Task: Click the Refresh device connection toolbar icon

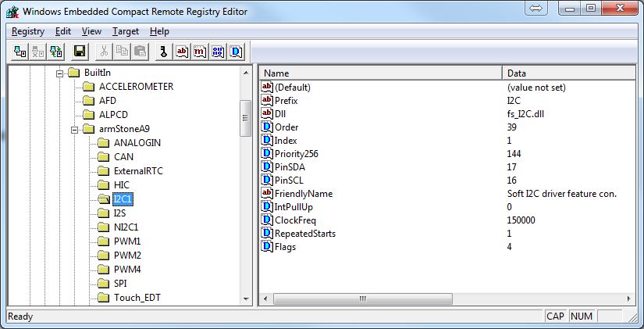Action: point(56,52)
